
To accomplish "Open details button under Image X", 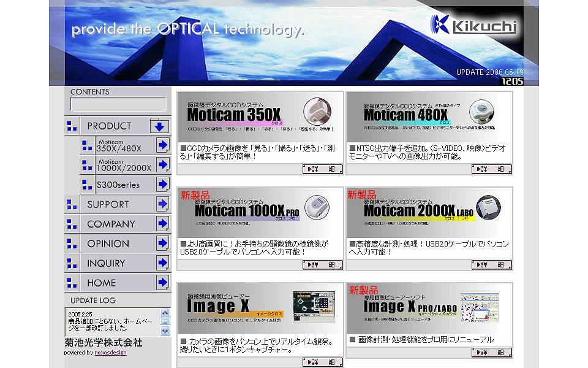I will pyautogui.click(x=323, y=362).
